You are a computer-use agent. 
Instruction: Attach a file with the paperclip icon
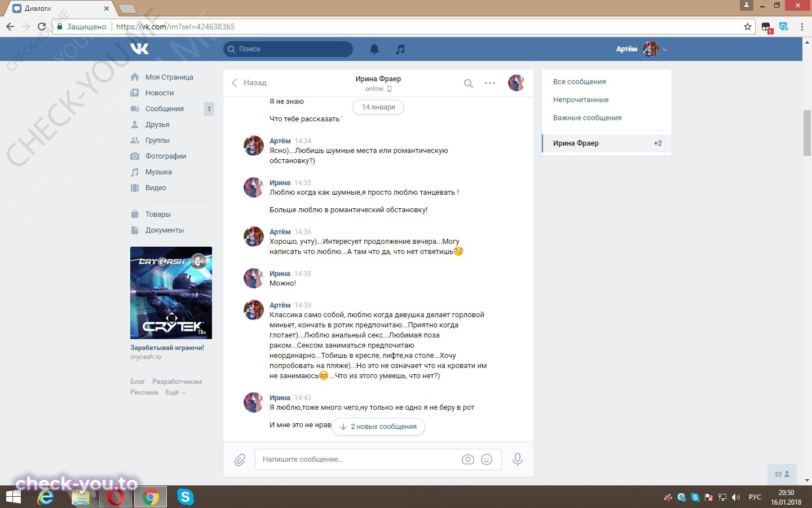pyautogui.click(x=240, y=459)
